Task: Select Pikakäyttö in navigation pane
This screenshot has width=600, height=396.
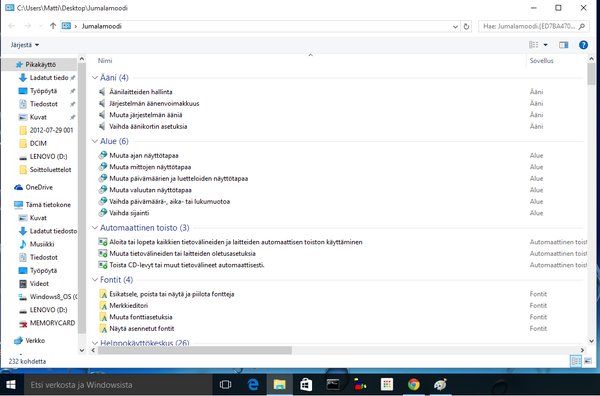Action: (x=40, y=64)
